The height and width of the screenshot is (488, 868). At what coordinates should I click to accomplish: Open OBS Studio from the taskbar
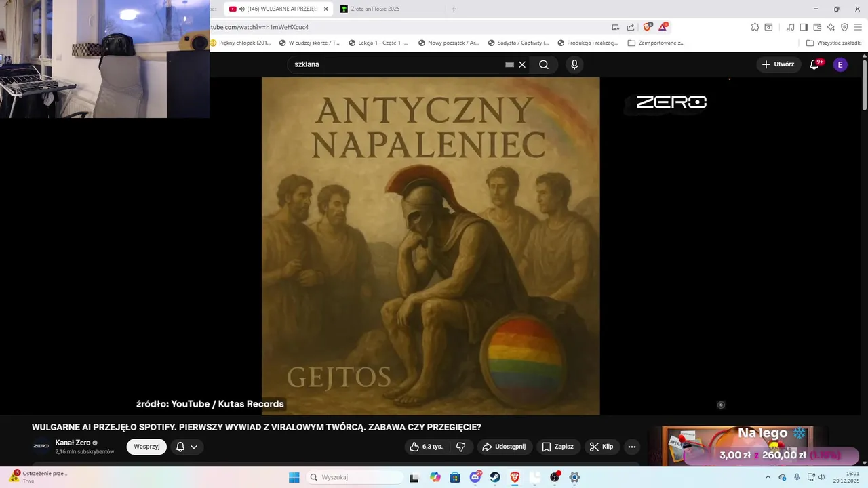(x=555, y=477)
